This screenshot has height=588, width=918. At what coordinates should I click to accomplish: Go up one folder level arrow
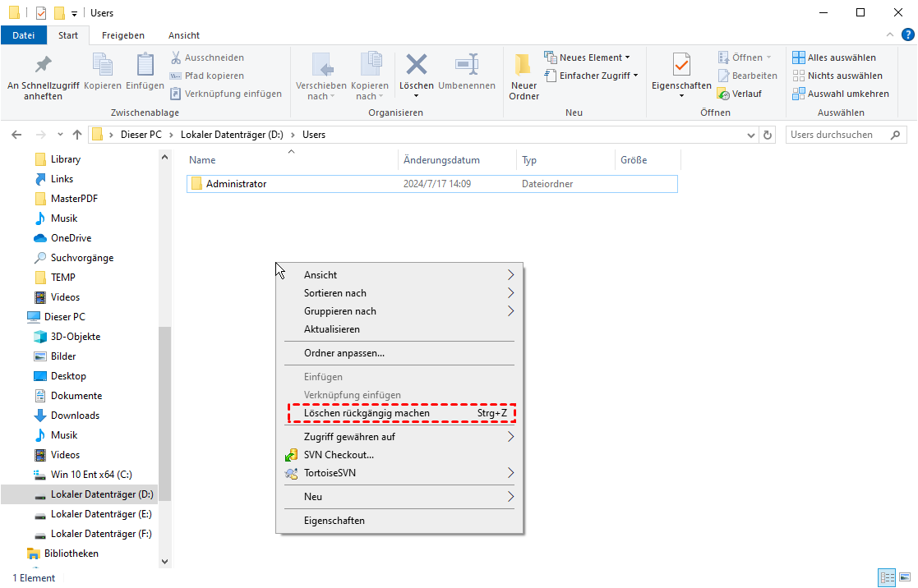click(77, 135)
